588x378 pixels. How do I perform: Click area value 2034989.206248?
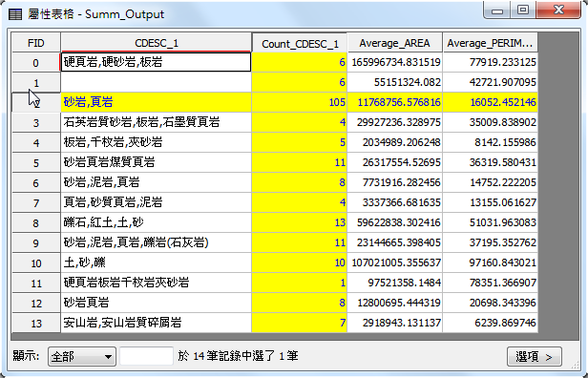pos(395,142)
